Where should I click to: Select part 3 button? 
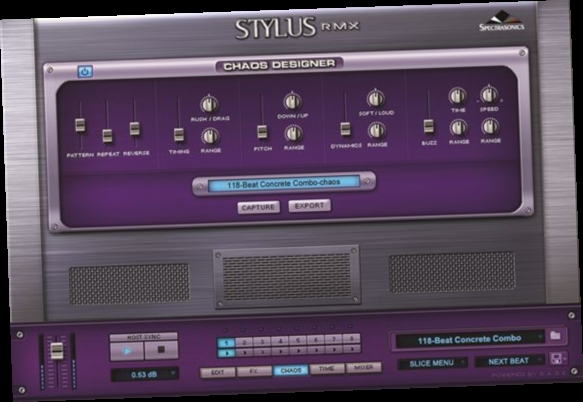click(262, 341)
